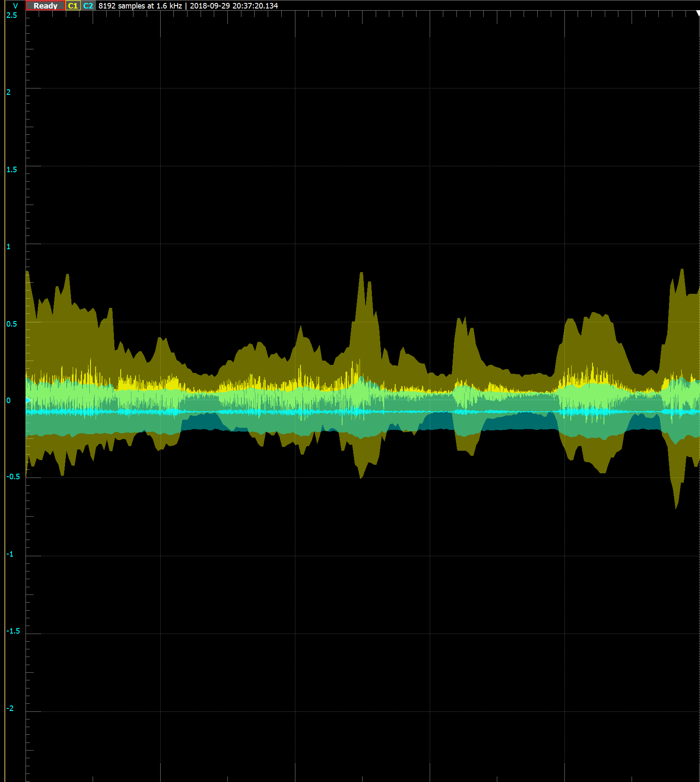The width and height of the screenshot is (700, 782).
Task: Click the 0.5 volt axis label
Action: (x=12, y=324)
